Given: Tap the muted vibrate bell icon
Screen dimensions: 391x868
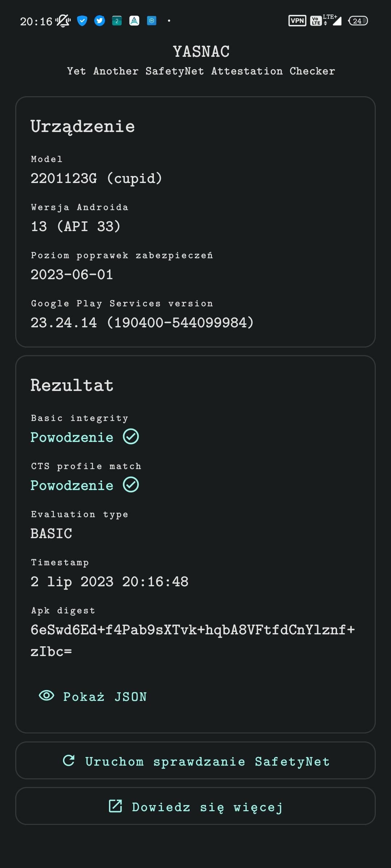Looking at the screenshot, I should (63, 21).
